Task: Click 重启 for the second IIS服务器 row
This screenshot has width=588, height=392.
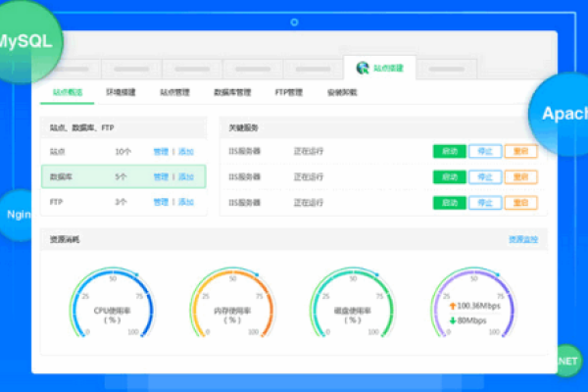Action: coord(521,177)
